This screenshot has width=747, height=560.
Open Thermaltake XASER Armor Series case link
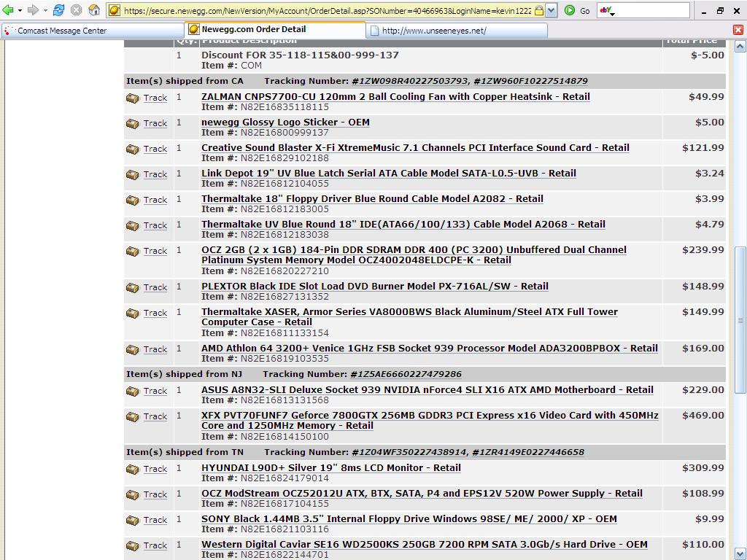(x=409, y=316)
